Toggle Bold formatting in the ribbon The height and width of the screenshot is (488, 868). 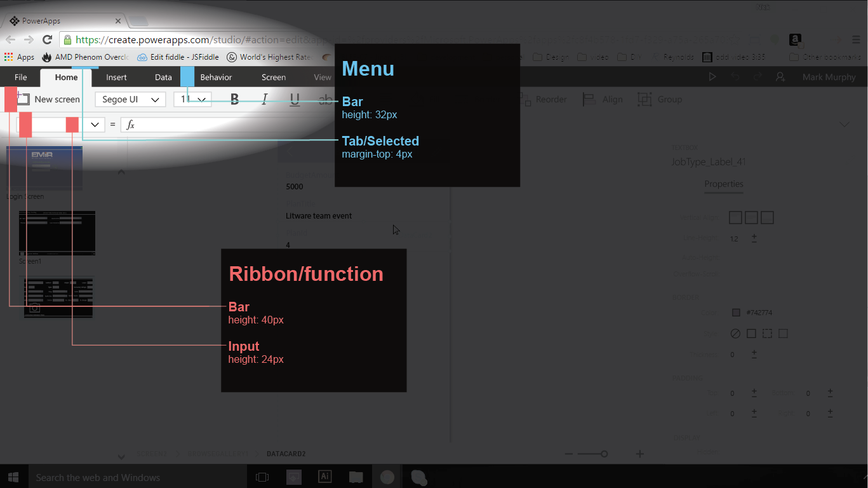click(235, 99)
